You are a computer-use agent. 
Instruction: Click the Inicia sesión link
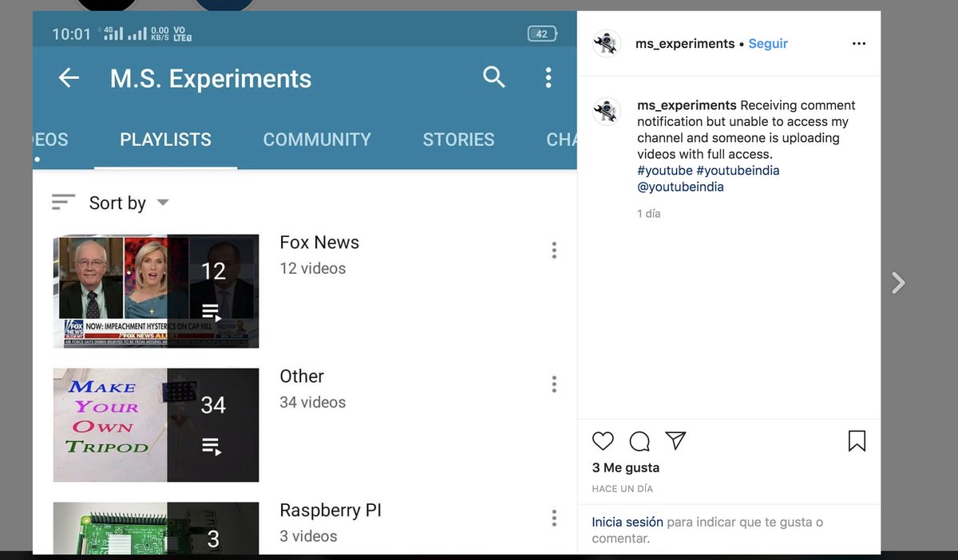627,523
